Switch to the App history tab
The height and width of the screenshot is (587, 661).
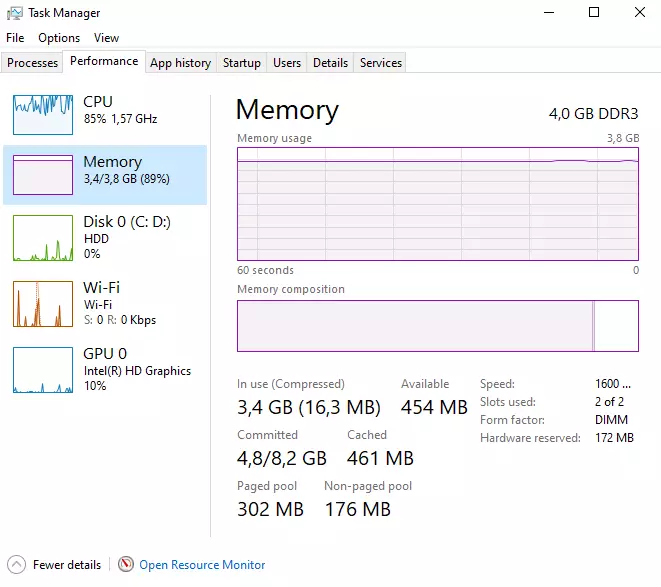180,63
